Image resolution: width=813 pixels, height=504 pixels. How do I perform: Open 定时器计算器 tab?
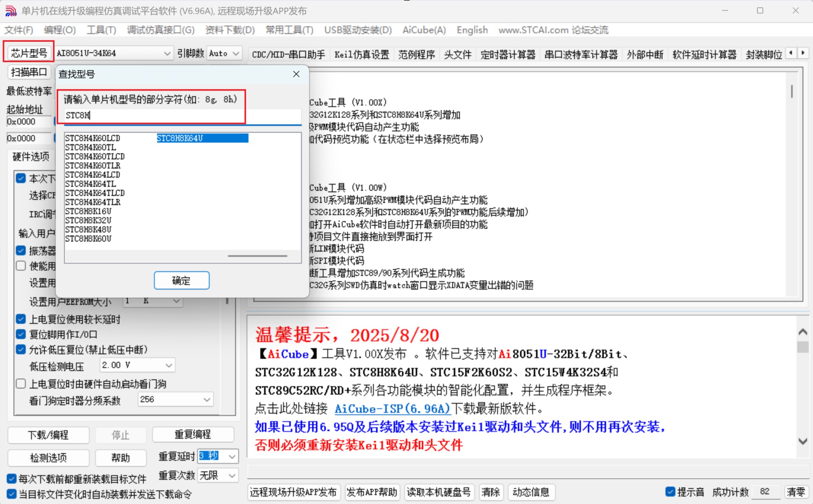(x=508, y=54)
